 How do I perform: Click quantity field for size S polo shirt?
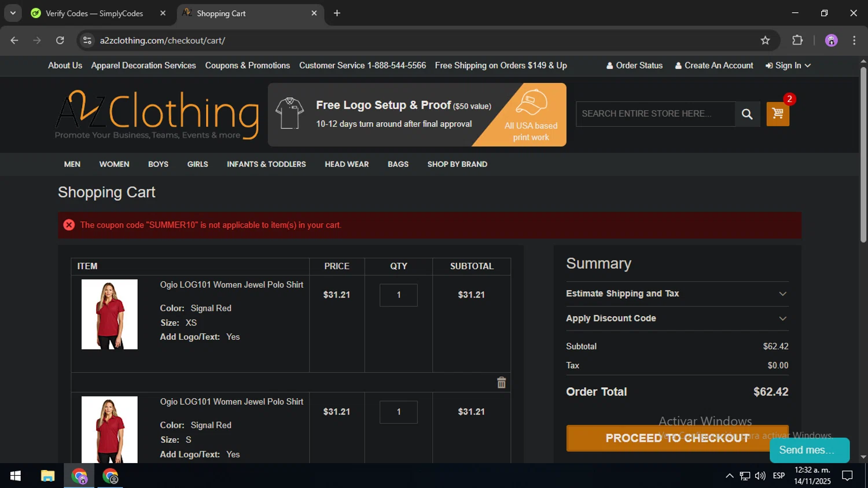(399, 412)
